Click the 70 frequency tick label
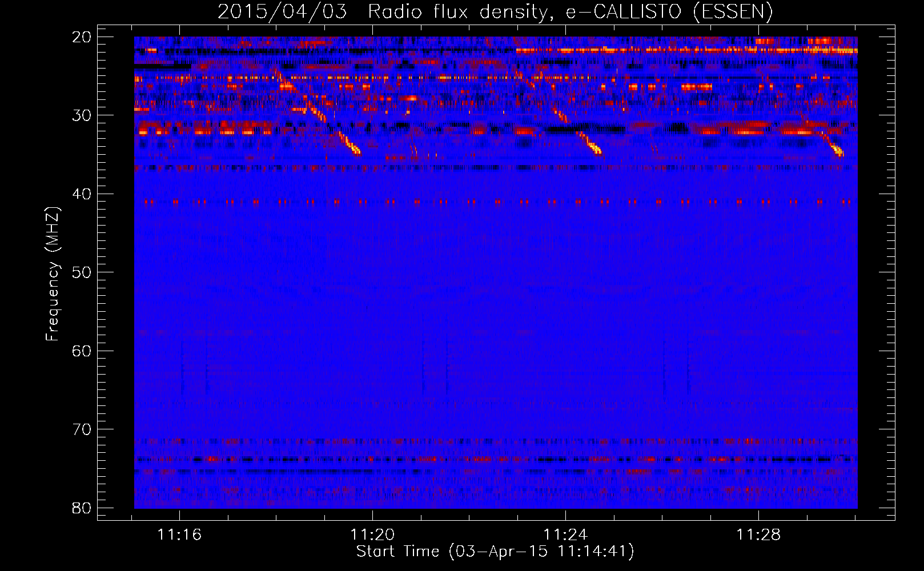The width and height of the screenshot is (924, 571). pyautogui.click(x=82, y=429)
